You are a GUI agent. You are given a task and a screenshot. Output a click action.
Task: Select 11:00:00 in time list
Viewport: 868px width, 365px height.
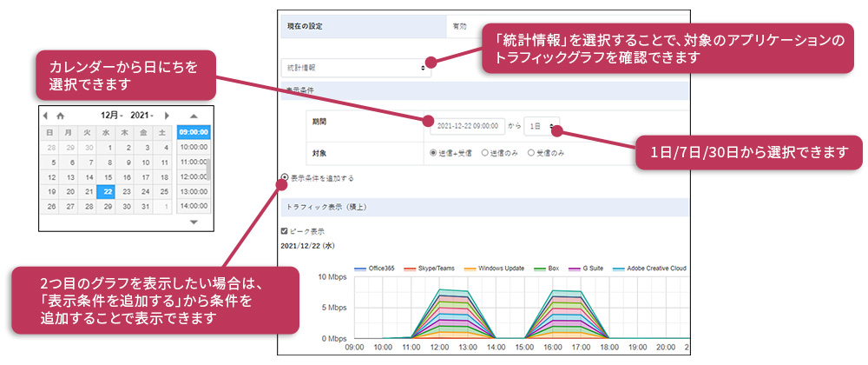(x=194, y=162)
